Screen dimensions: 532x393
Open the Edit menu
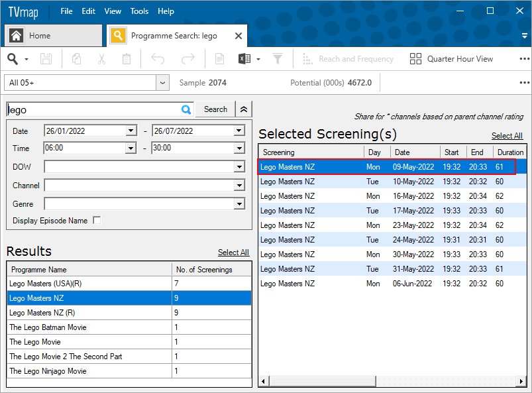click(89, 11)
